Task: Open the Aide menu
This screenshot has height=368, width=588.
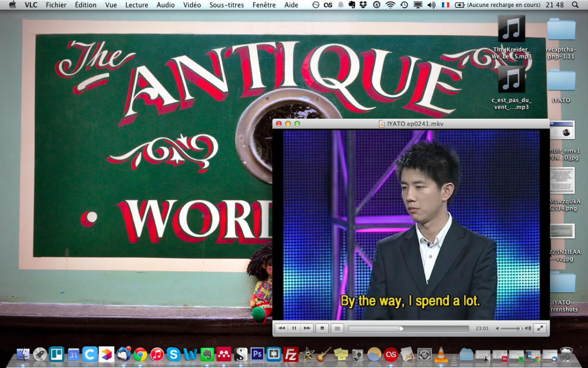Action: point(291,5)
